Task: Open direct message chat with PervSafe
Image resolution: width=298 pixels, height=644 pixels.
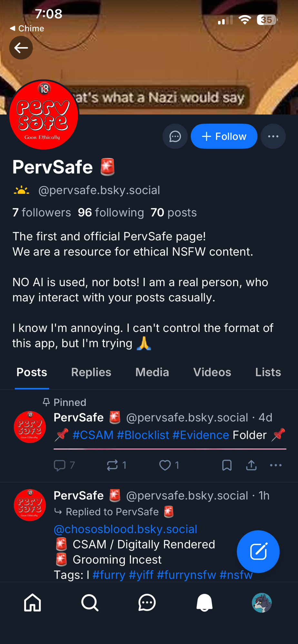Action: 175,137
